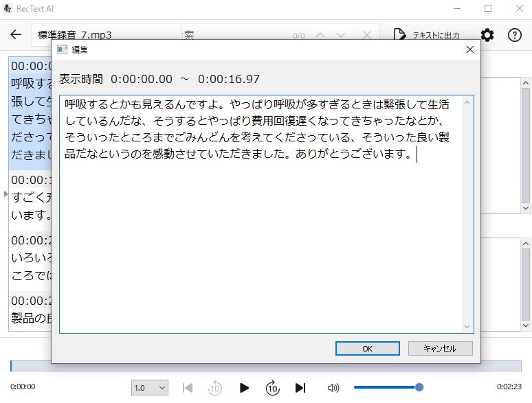Open the playback speed 1.0 dropdown

click(x=150, y=388)
